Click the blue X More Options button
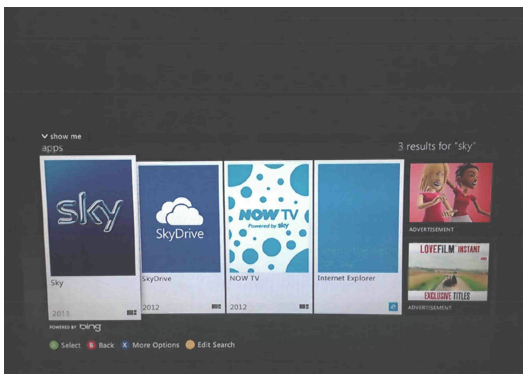Viewport: 528px width, 380px height. pos(125,345)
